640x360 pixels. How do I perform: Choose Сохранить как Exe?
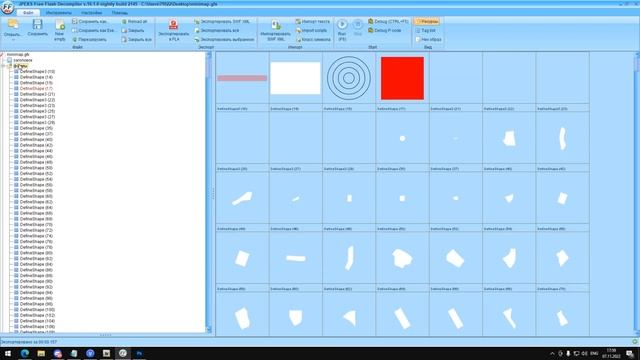click(x=93, y=31)
